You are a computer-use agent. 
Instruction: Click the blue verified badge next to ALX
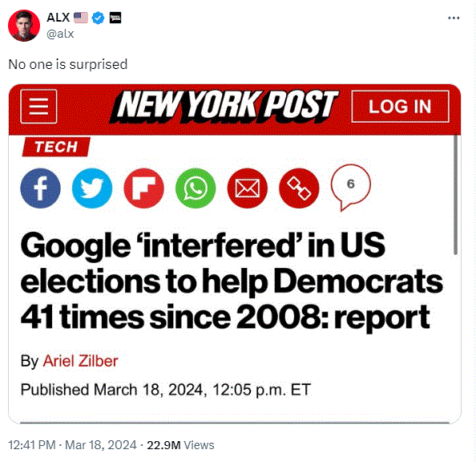[98, 18]
